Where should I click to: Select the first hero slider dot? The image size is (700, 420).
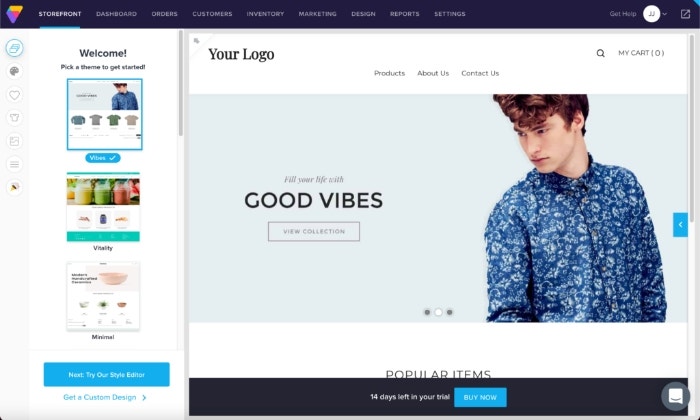point(427,312)
